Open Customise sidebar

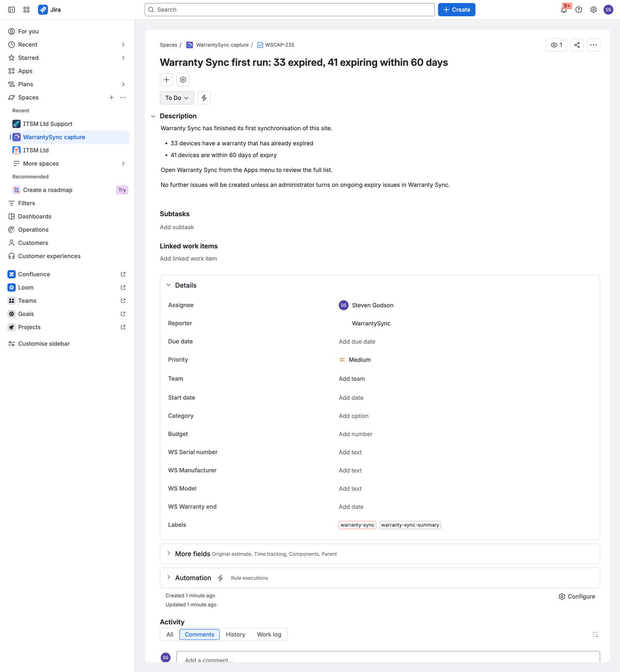click(39, 343)
